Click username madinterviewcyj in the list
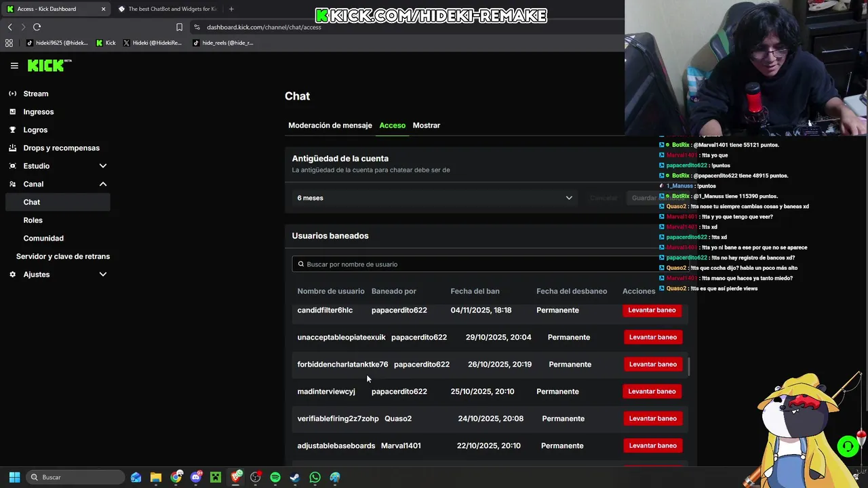868x488 pixels. [326, 392]
